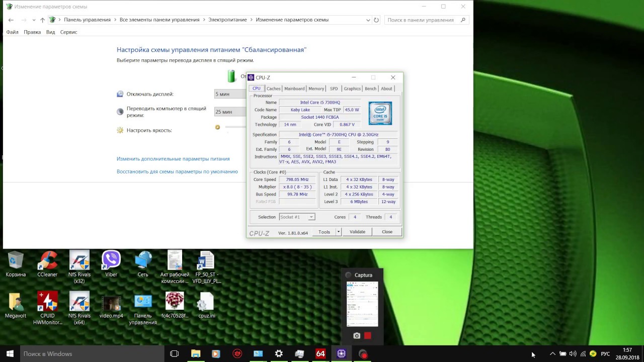This screenshot has width=644, height=362.
Task: Launch CCleaner from the desktop
Action: coord(47,264)
